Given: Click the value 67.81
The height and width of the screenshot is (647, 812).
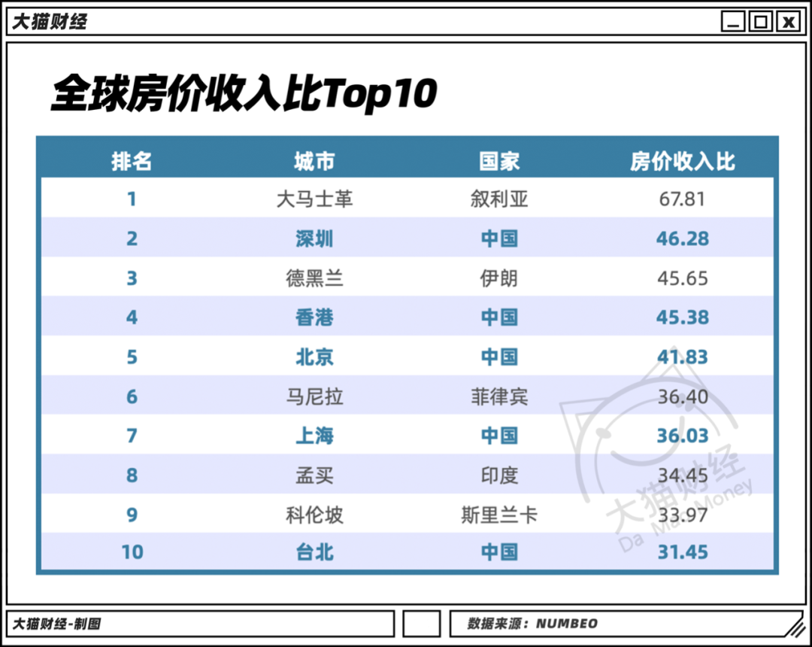Looking at the screenshot, I should point(682,199).
